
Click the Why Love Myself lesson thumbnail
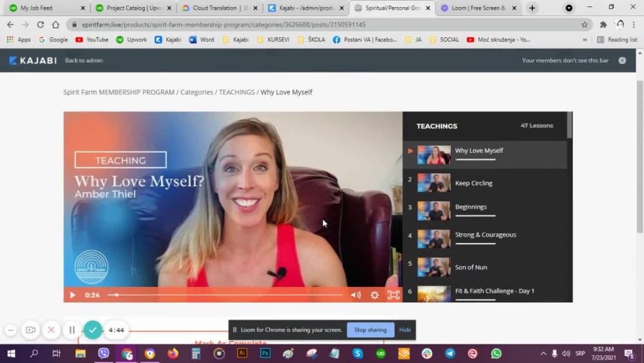(433, 155)
